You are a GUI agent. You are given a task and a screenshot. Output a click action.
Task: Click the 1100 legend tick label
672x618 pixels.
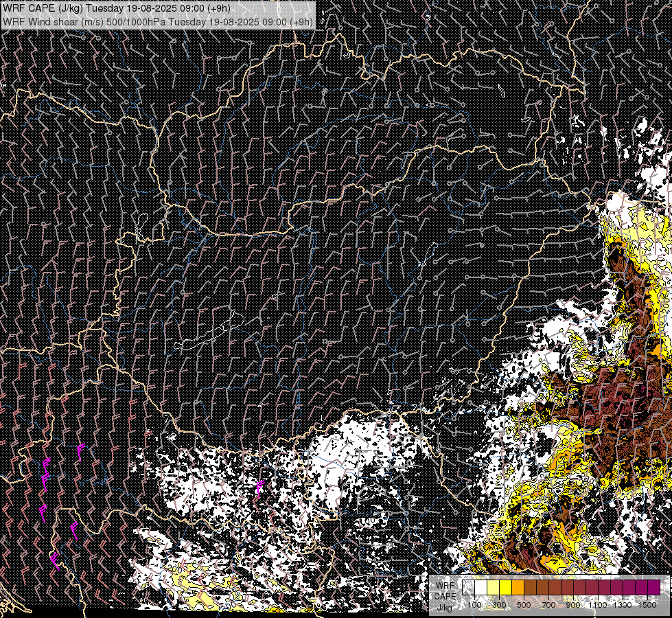click(598, 605)
